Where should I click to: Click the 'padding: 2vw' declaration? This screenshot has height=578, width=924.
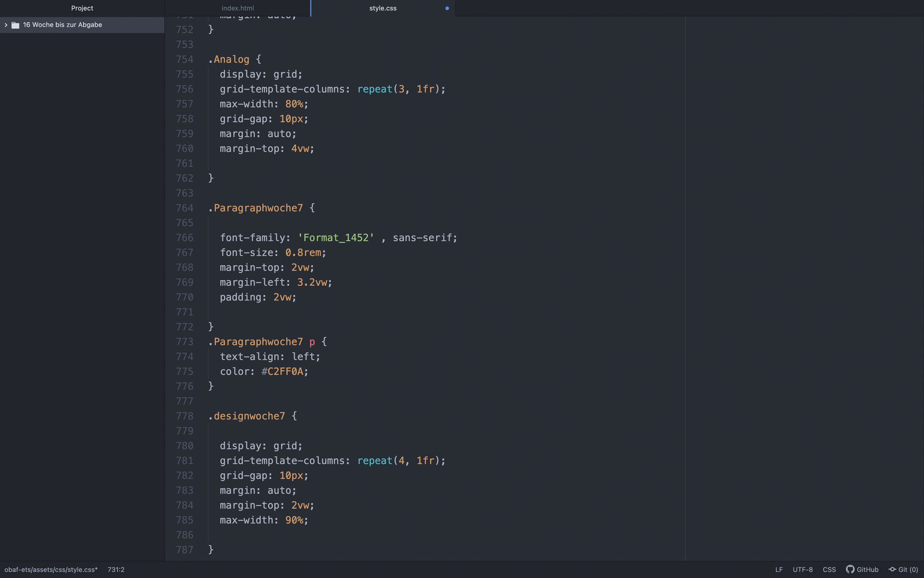point(258,297)
